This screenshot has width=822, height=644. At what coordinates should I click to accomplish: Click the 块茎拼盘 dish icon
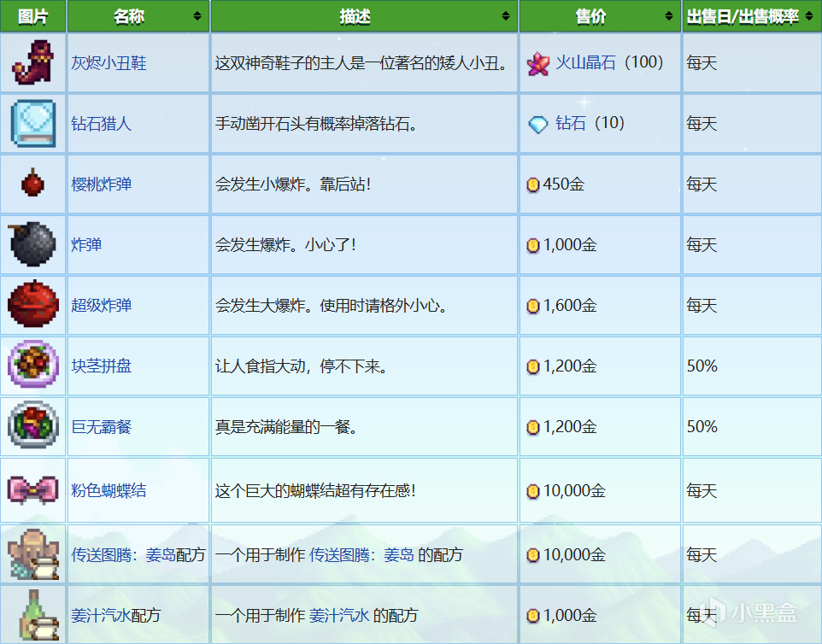pos(33,364)
